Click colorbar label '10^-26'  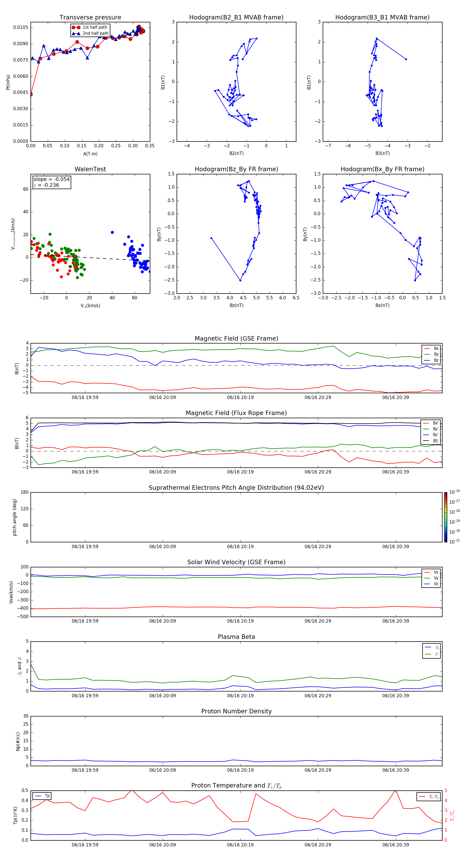click(455, 492)
